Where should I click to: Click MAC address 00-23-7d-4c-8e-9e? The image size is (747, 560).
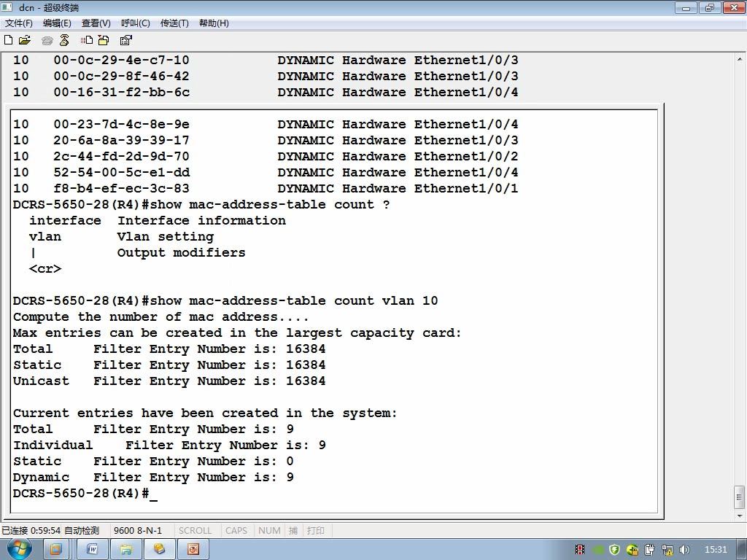[122, 124]
